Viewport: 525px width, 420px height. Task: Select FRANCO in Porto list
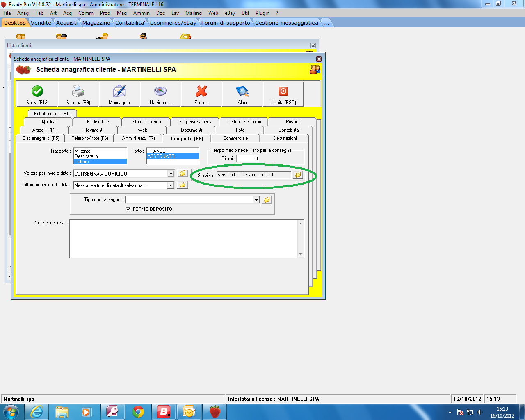(x=173, y=151)
